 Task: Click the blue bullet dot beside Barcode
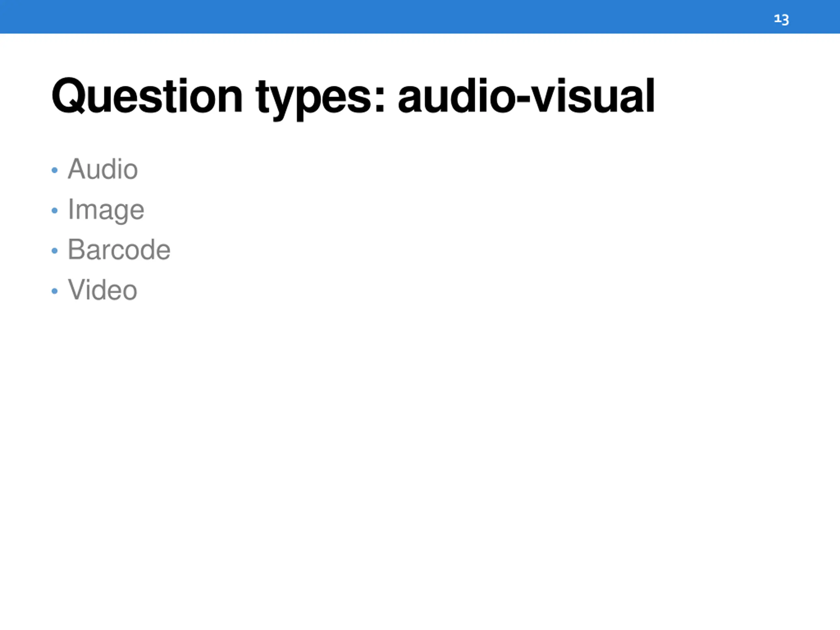coord(55,251)
